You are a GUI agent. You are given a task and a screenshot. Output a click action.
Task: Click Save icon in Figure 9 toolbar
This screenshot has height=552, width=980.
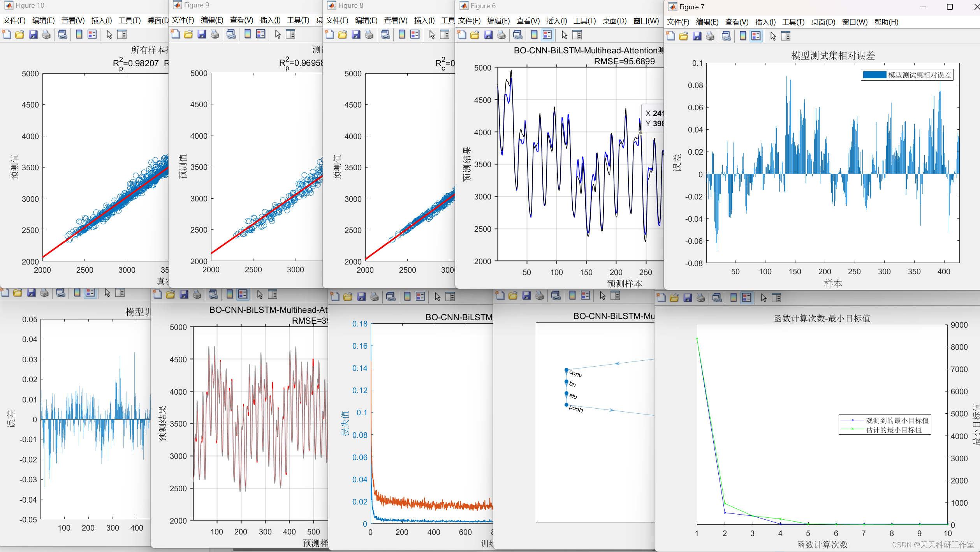pos(202,34)
